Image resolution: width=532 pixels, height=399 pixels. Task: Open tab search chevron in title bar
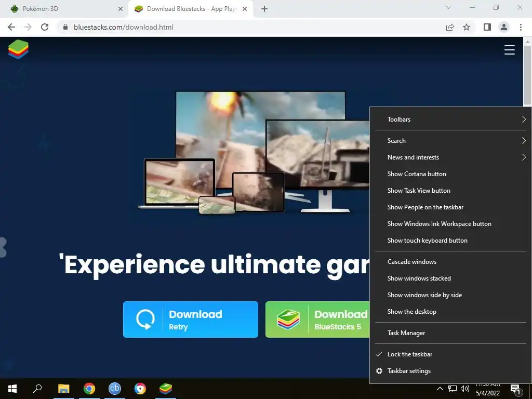[x=448, y=7]
